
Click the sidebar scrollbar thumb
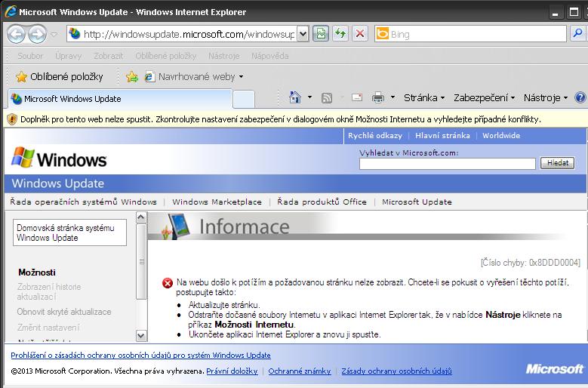(141, 261)
